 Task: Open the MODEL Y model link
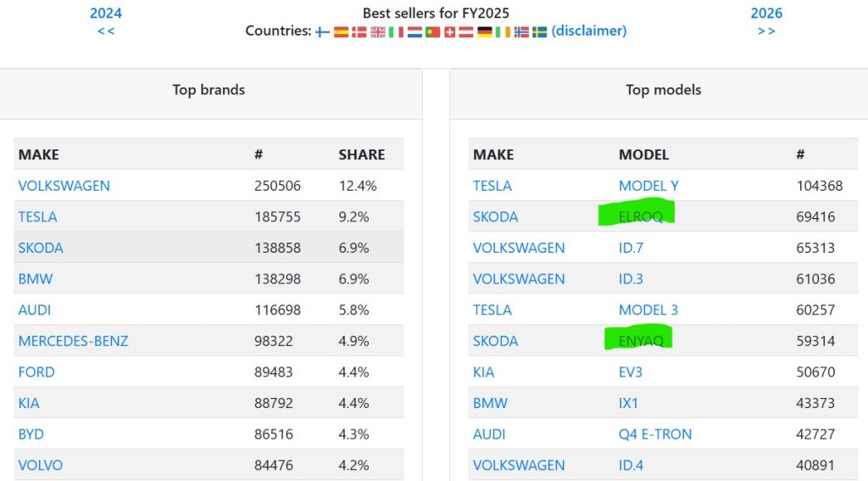[648, 186]
